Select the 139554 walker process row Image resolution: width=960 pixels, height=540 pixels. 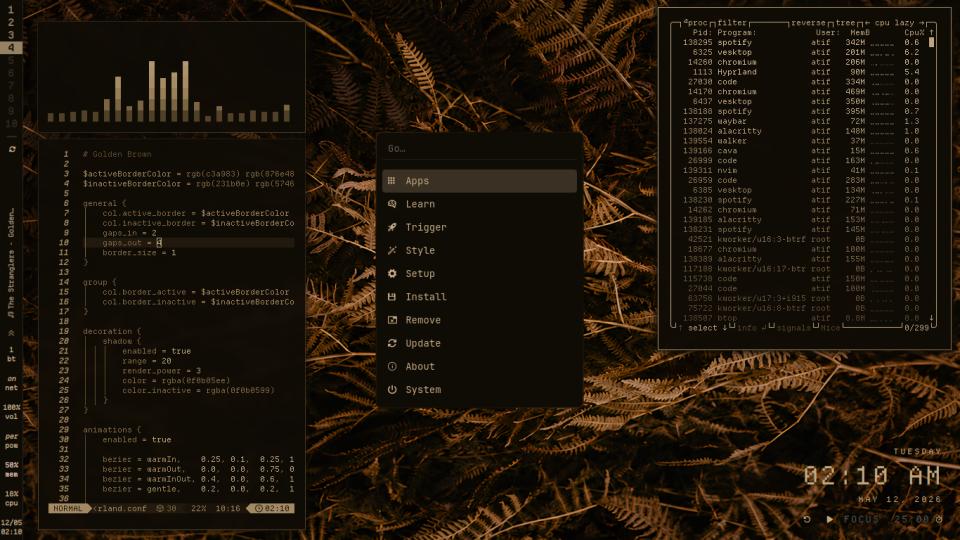point(801,141)
